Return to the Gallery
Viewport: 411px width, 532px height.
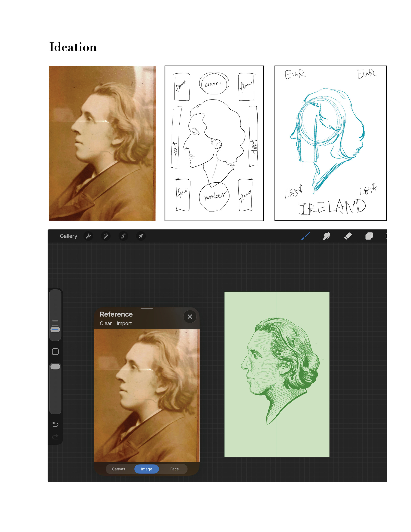[68, 236]
